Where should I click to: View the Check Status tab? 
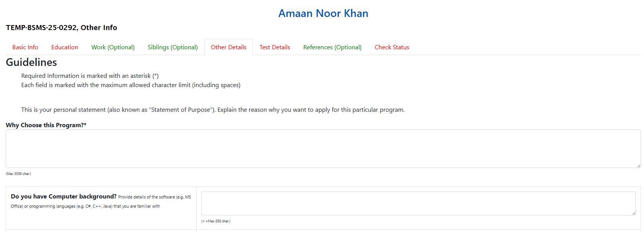coord(392,47)
